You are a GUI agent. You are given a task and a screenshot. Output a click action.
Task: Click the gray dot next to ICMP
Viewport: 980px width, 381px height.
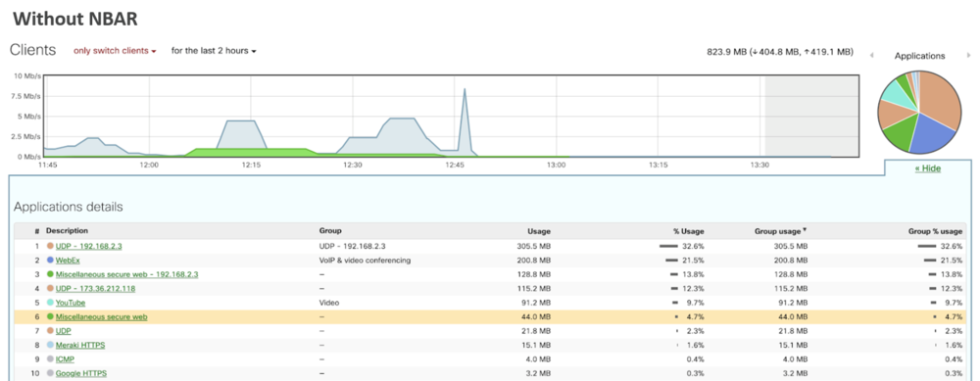point(50,359)
